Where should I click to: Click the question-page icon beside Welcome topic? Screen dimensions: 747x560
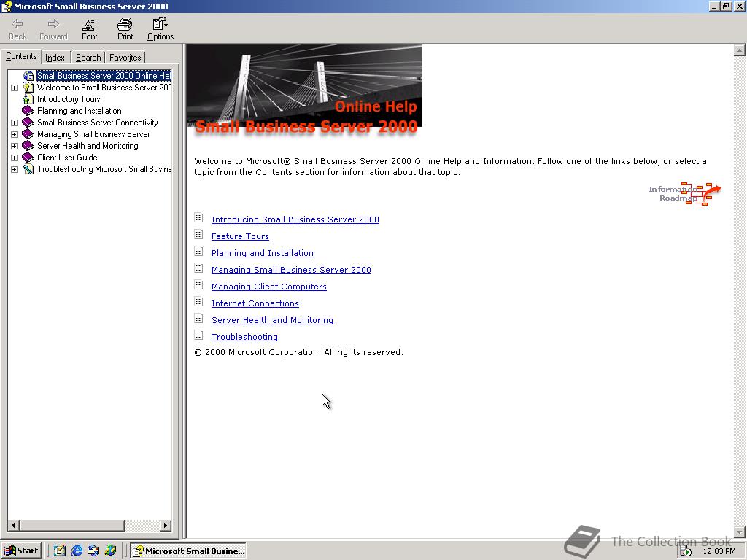tap(28, 87)
